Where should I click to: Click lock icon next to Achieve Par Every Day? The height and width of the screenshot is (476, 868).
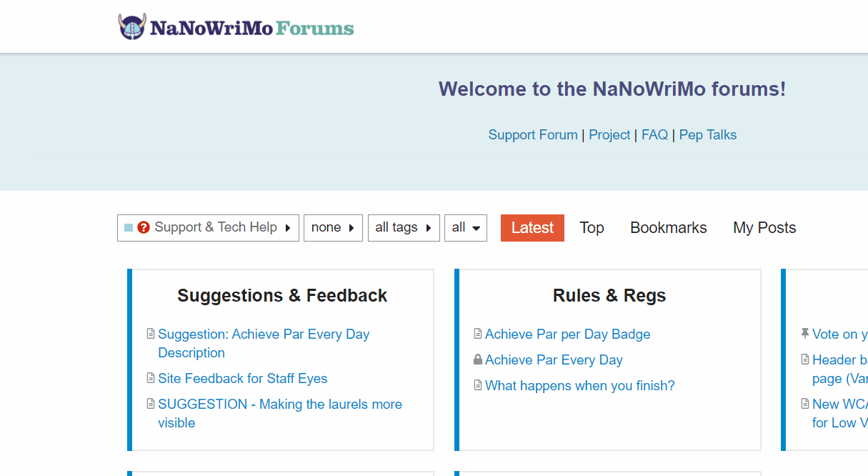pos(478,360)
